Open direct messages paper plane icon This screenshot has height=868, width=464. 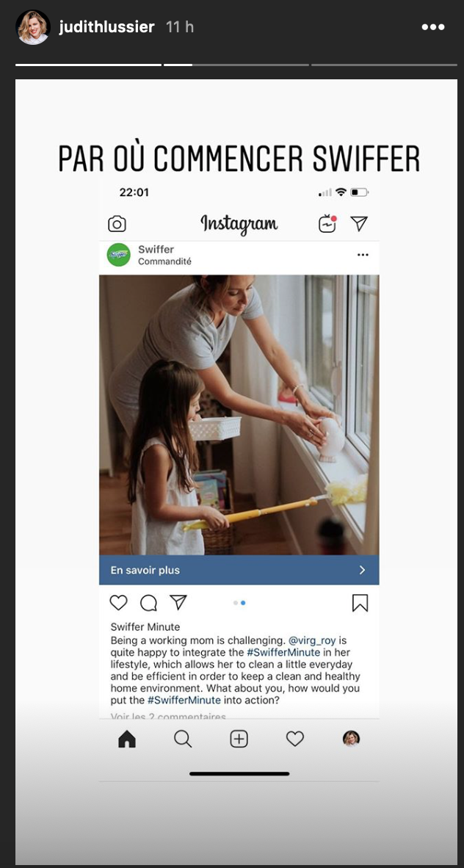tap(359, 223)
